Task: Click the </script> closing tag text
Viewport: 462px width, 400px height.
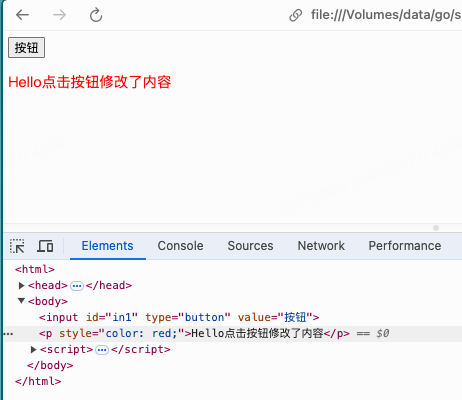Action: click(141, 349)
